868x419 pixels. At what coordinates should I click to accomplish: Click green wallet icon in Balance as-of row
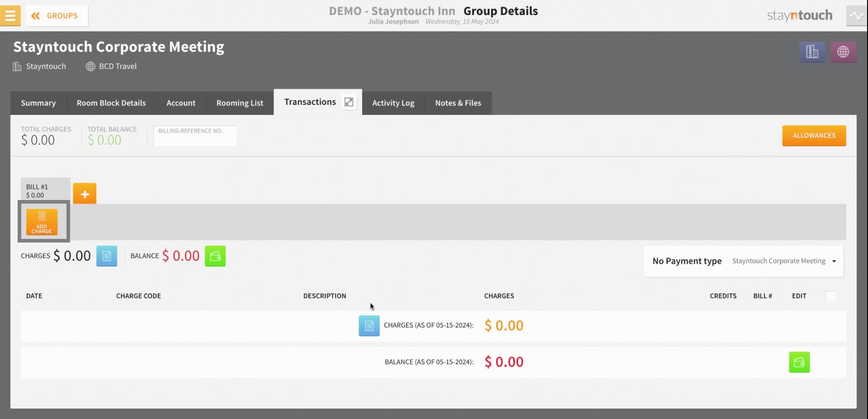(x=799, y=362)
